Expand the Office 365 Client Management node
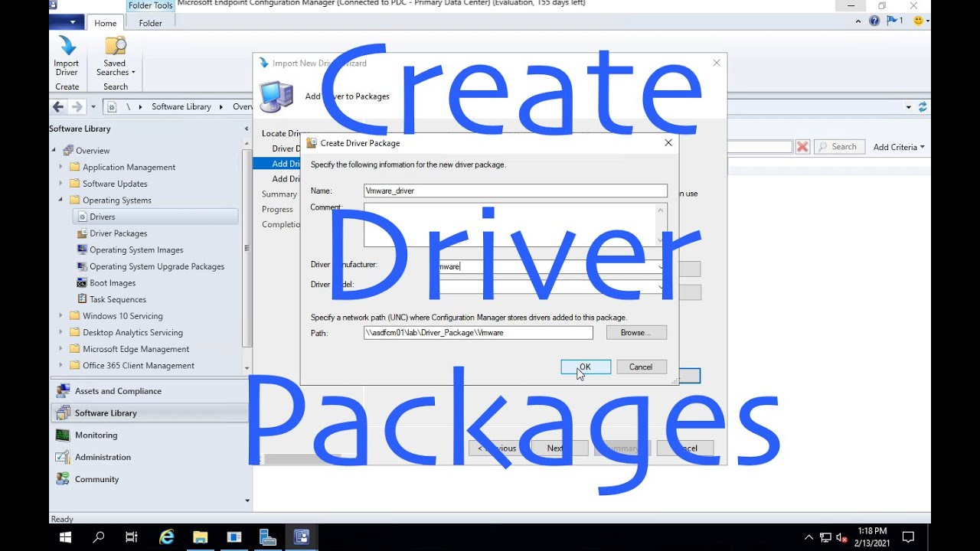The image size is (980, 551). coord(61,366)
